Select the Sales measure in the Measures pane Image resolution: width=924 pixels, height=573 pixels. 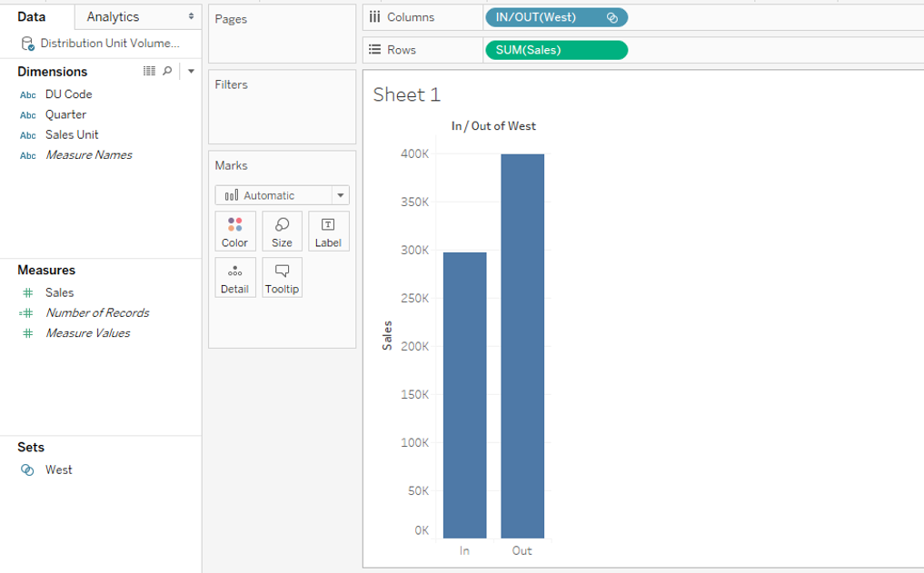coord(57,291)
